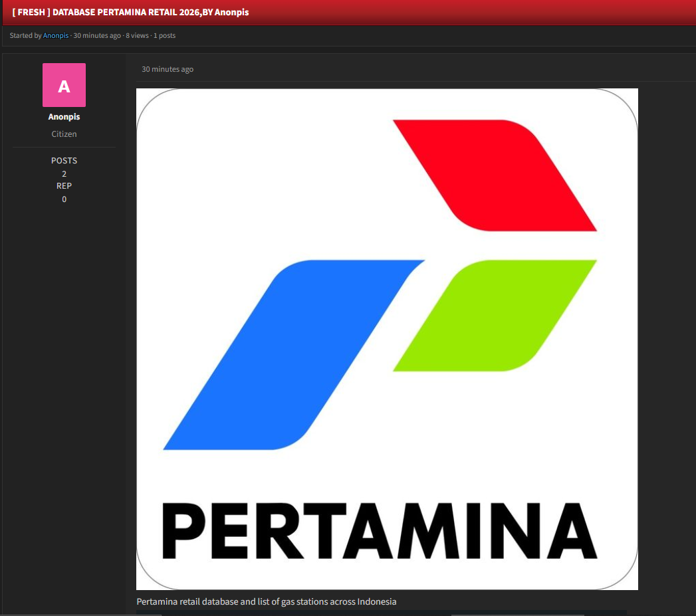This screenshot has width=696, height=616.
Task: Click the posts count value "2"
Action: click(x=64, y=173)
